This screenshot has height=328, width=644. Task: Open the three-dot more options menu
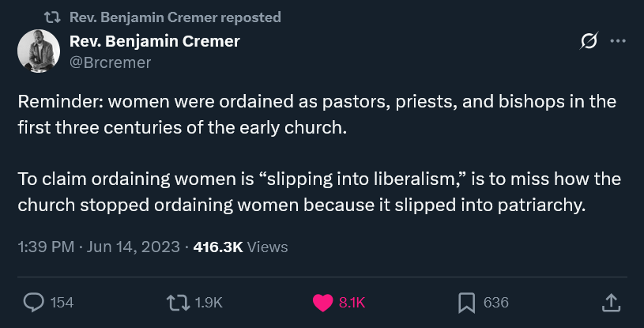[x=619, y=42]
